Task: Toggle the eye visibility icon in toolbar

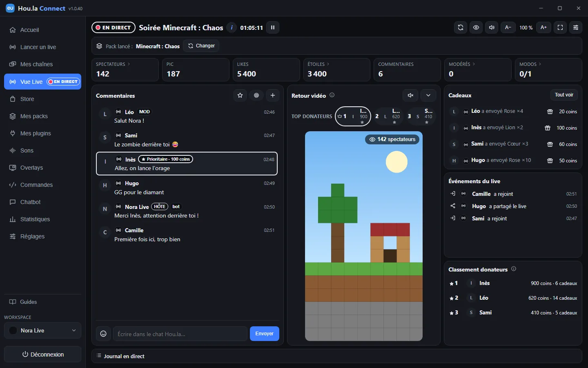Action: (x=476, y=27)
